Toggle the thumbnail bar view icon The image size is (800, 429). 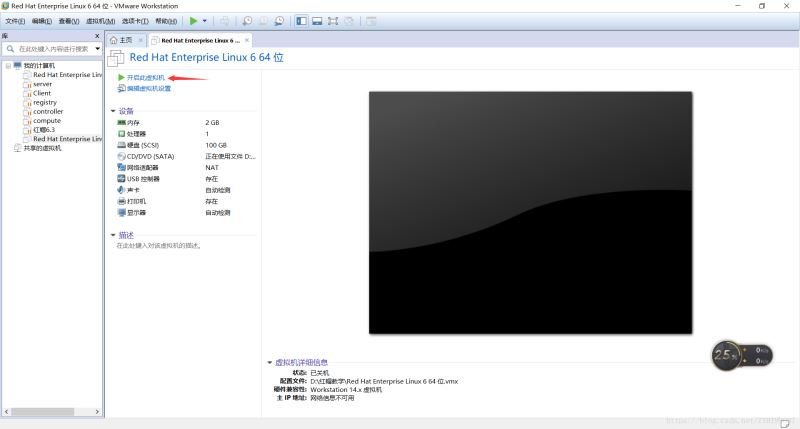pos(317,20)
